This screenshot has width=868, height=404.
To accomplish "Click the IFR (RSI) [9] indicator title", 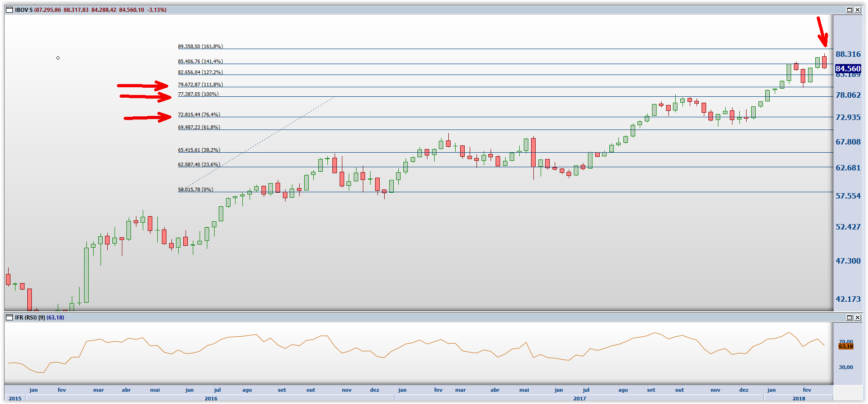I will coord(39,317).
